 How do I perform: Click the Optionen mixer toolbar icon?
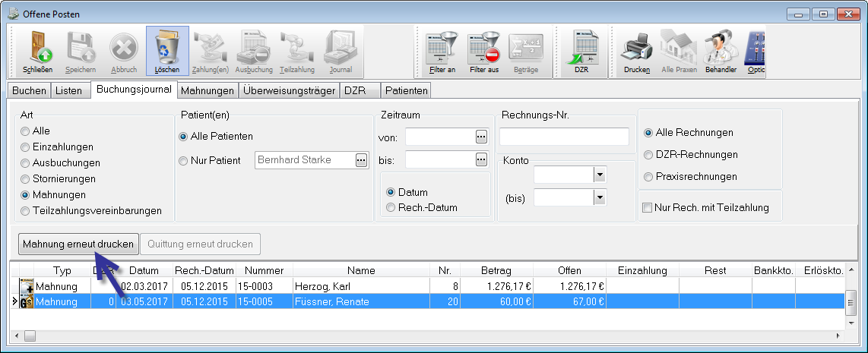pos(755,48)
